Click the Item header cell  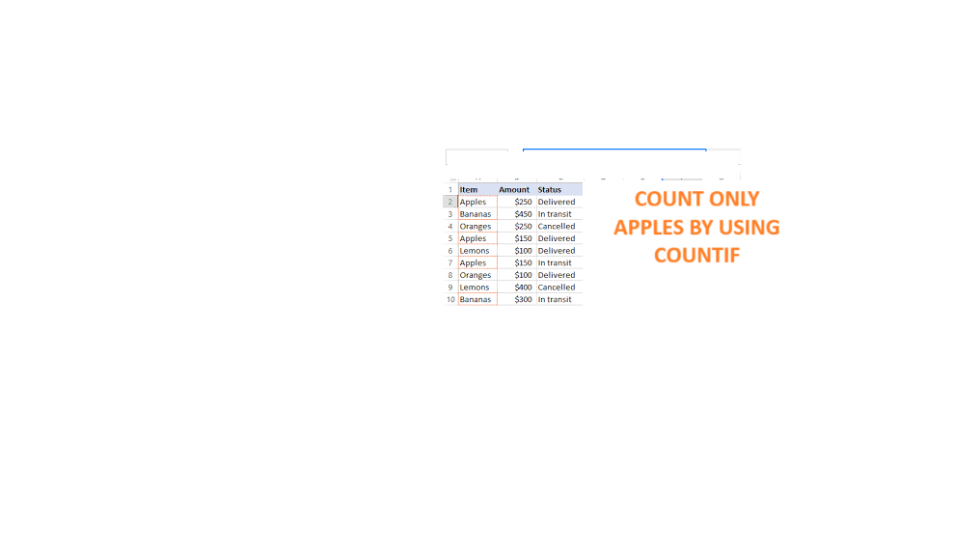click(470, 190)
